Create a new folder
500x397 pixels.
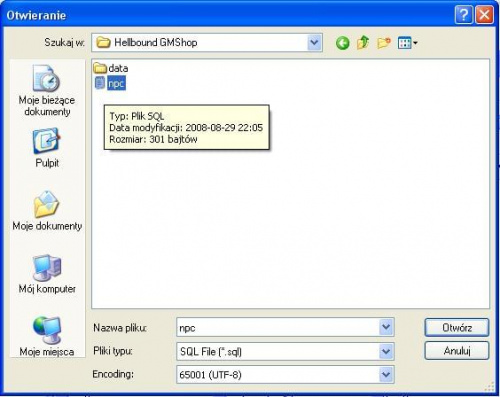tap(384, 43)
